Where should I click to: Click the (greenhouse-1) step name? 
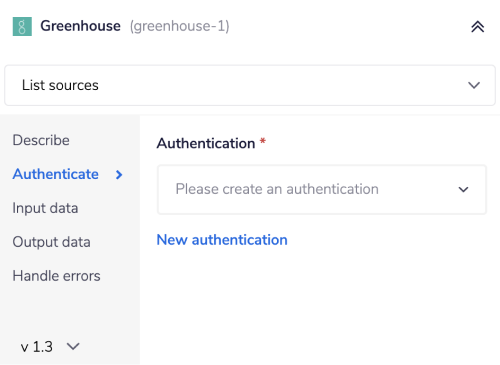180,26
